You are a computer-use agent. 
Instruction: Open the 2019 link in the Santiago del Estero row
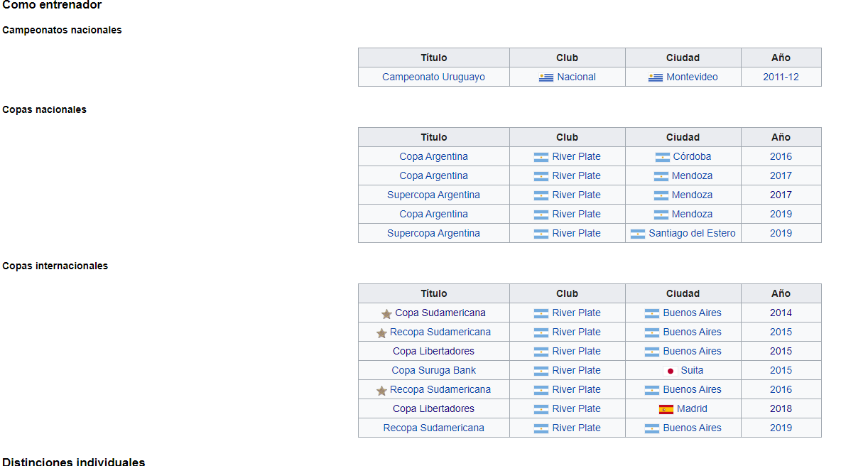click(781, 233)
